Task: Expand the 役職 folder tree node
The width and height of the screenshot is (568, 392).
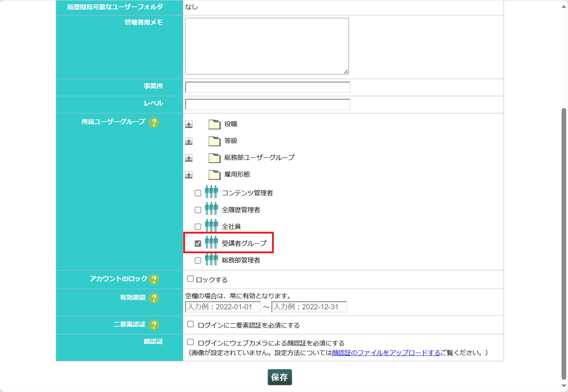Action: [x=189, y=124]
